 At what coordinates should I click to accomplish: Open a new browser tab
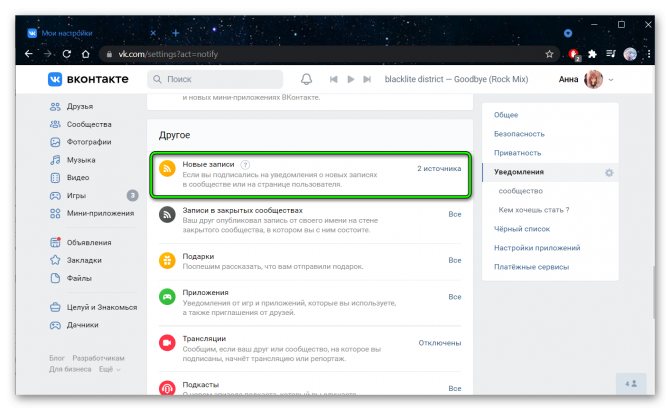(x=176, y=33)
